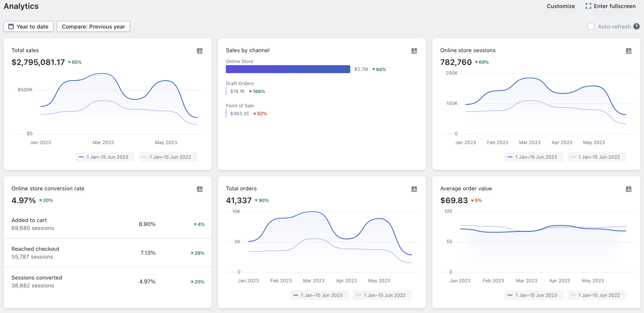The width and height of the screenshot is (644, 313).
Task: Toggle 1 Jan–15 Jun 2023 legend in Total sales
Action: pyautogui.click(x=105, y=157)
